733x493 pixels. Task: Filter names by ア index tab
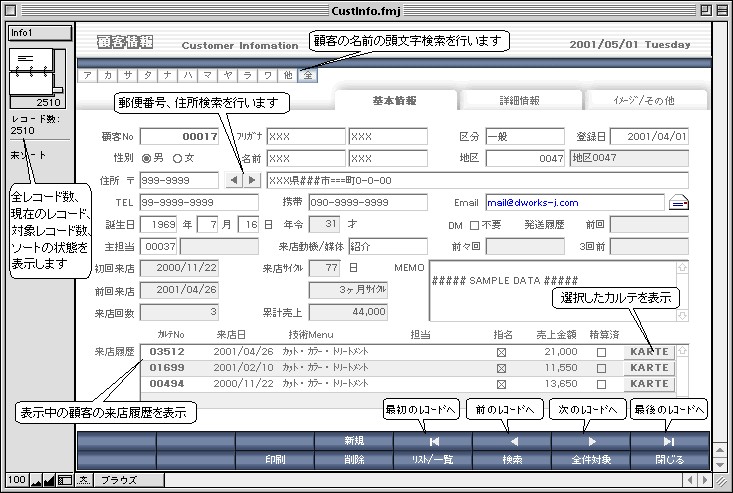(87, 75)
